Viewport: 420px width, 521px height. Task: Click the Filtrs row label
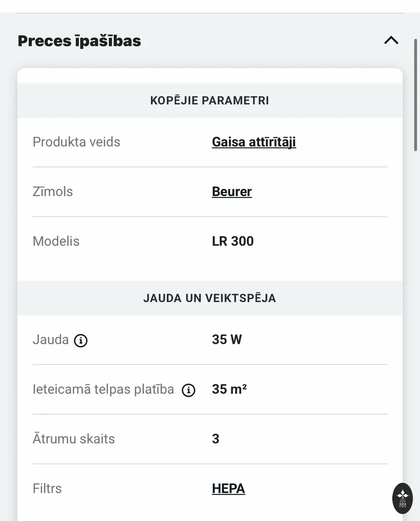tap(47, 488)
